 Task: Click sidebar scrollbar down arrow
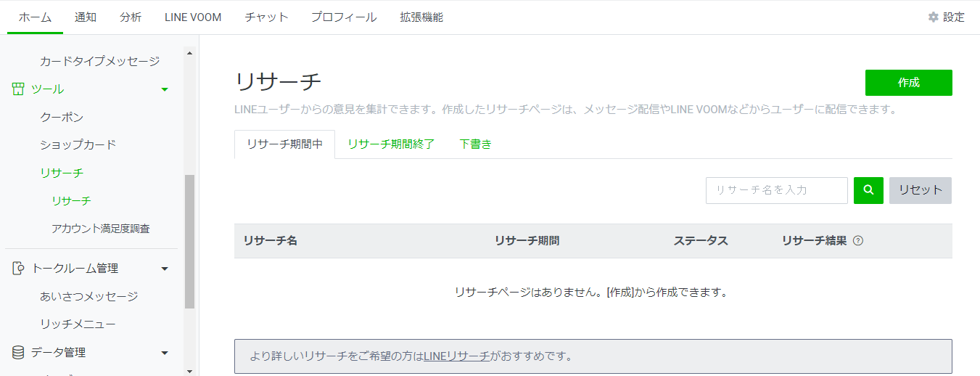(x=190, y=371)
